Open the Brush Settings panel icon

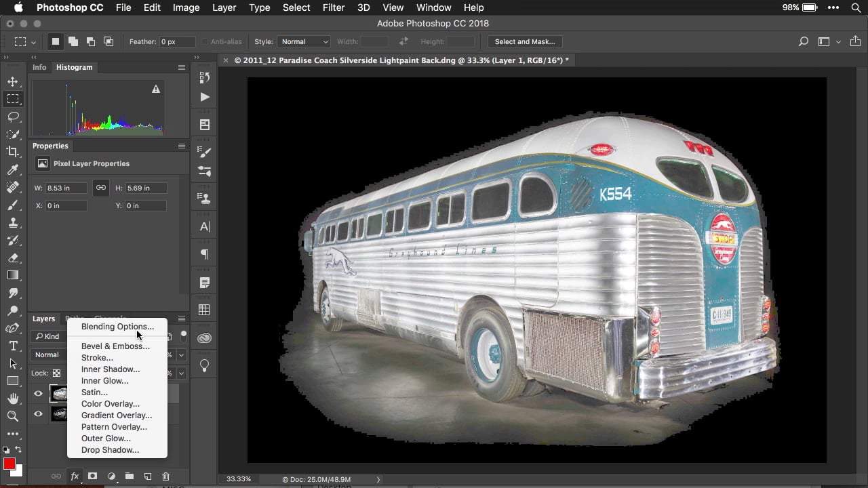[x=204, y=152]
